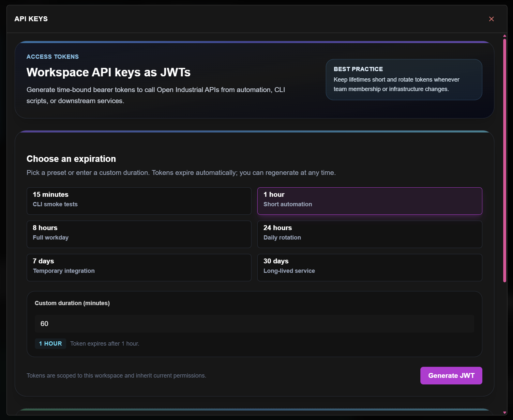513x420 pixels.
Task: Choose the 8 hours Full workday option
Action: (139, 234)
